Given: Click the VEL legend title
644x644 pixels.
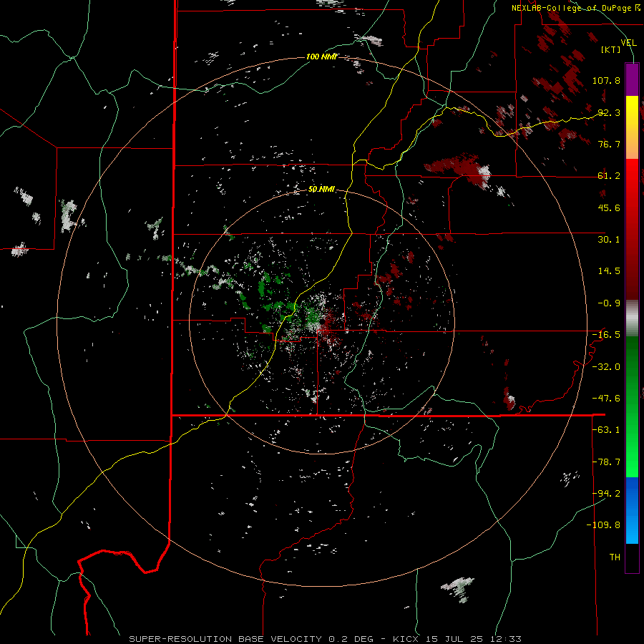Looking at the screenshot, I should 628,43.
